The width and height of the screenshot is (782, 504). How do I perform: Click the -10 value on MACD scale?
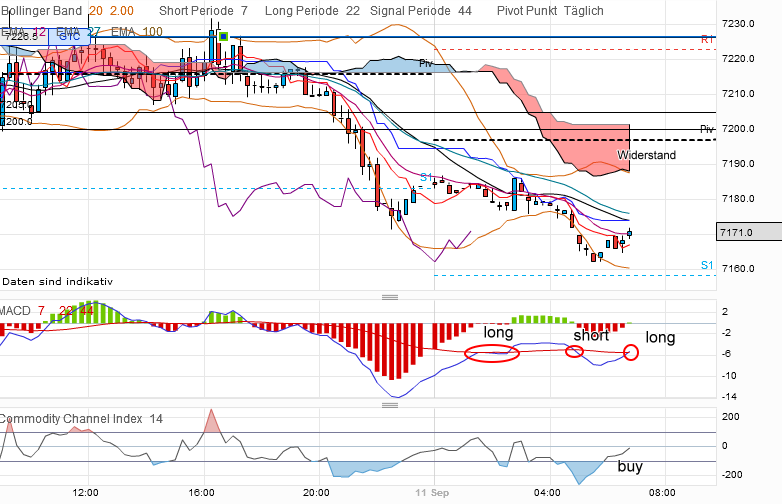(729, 375)
